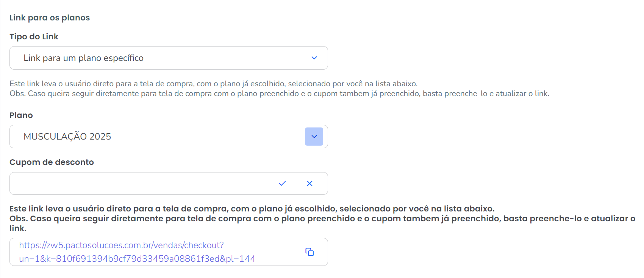
Task: Click the 'Link para os planos' heading
Action: click(x=50, y=18)
